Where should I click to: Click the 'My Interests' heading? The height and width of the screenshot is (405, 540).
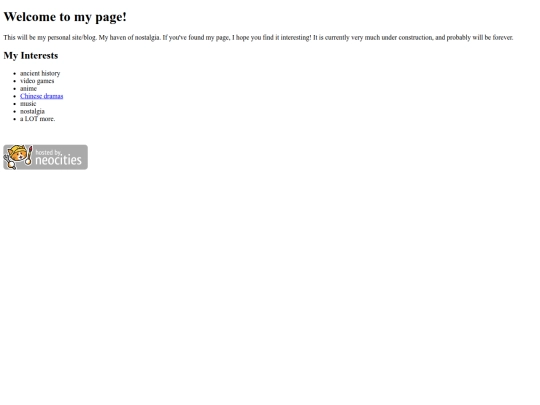(x=31, y=55)
